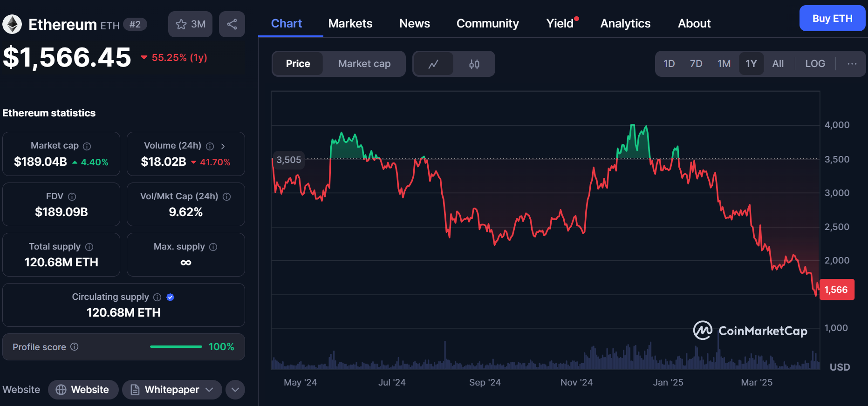The width and height of the screenshot is (868, 406).
Task: Click the share icon button
Action: [x=232, y=24]
